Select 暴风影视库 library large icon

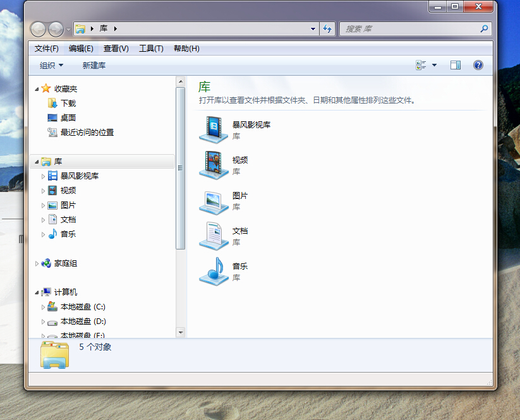(214, 129)
